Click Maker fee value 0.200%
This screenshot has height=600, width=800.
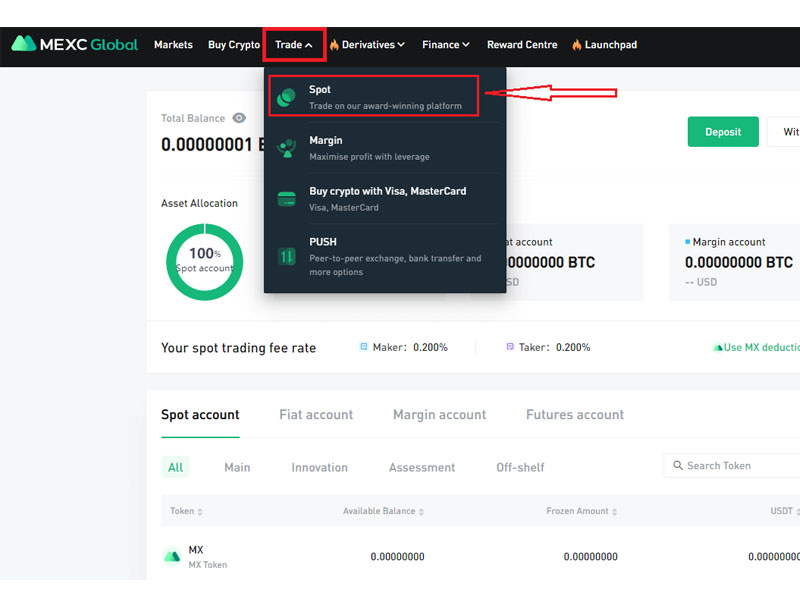click(430, 347)
